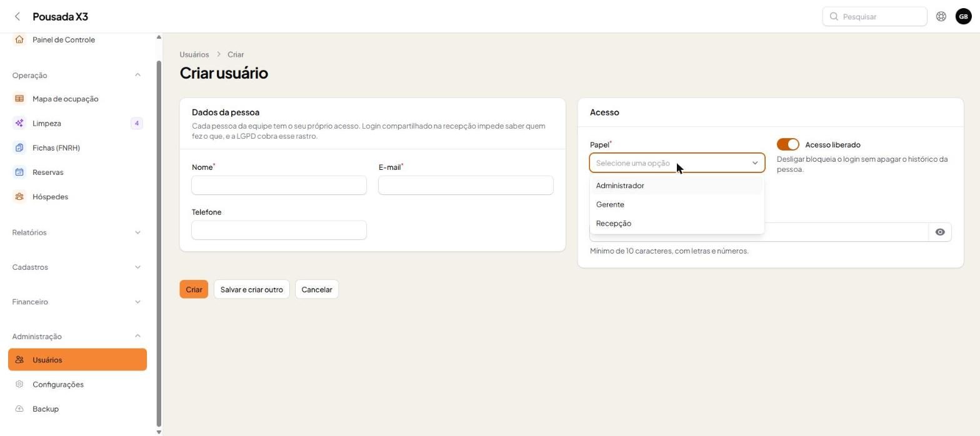
Task: Focus the Telefone input field
Action: point(279,230)
